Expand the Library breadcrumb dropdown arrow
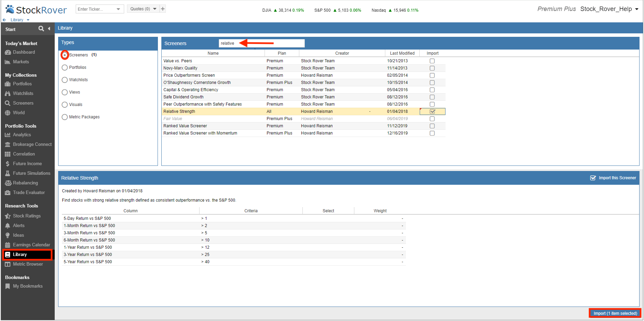The height and width of the screenshot is (321, 644). coord(28,20)
